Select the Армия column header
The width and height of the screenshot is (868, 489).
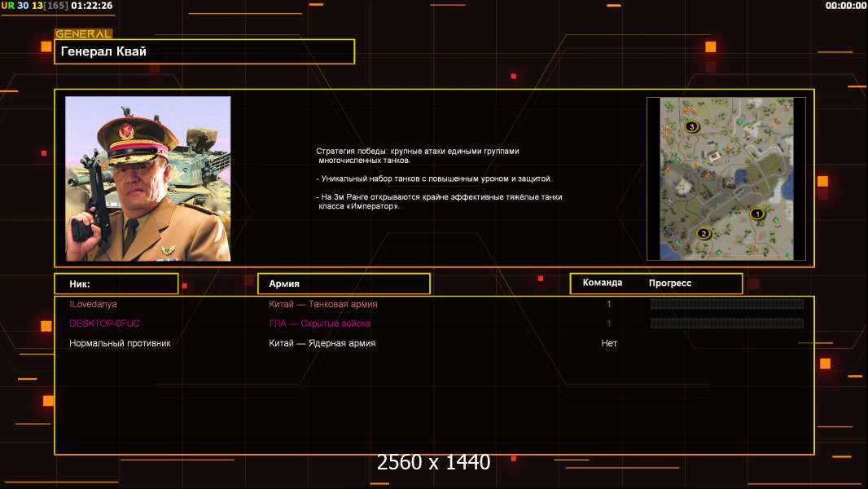point(344,284)
